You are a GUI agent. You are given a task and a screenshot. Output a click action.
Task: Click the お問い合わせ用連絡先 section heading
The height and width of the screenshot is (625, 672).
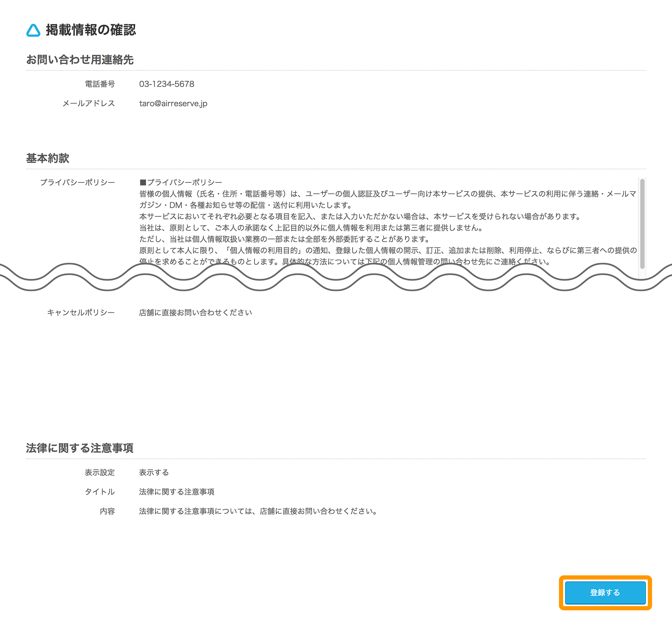[x=80, y=60]
